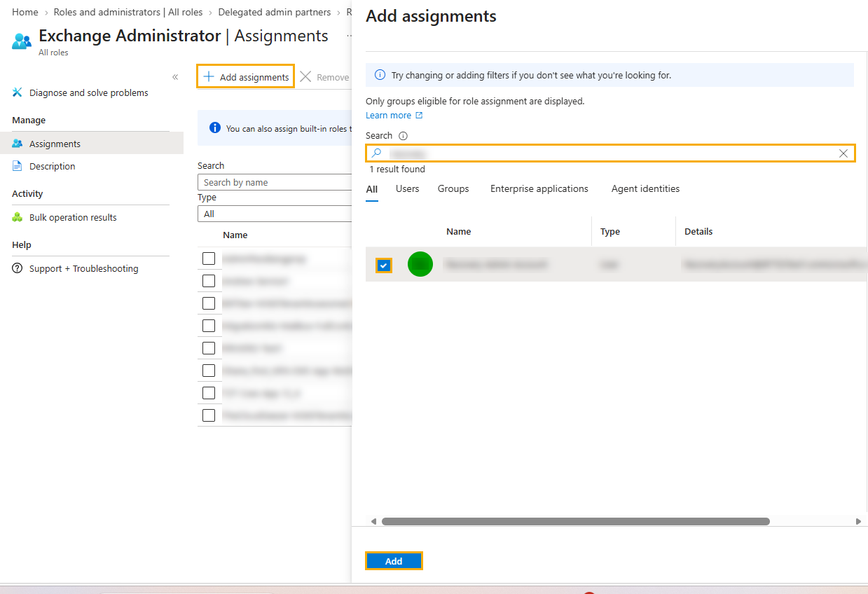Switch to the Agent identities tab
Image resolution: width=868 pixels, height=594 pixels.
(645, 188)
